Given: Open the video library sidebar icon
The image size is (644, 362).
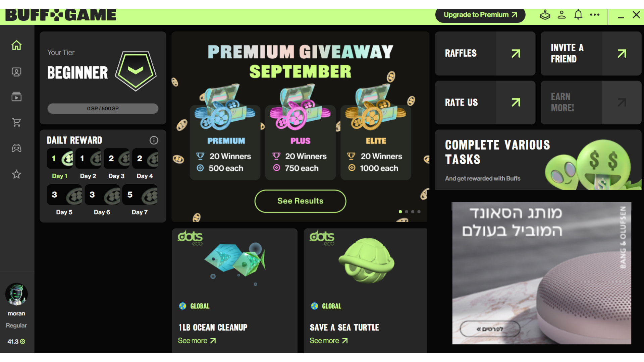Looking at the screenshot, I should click(x=16, y=97).
